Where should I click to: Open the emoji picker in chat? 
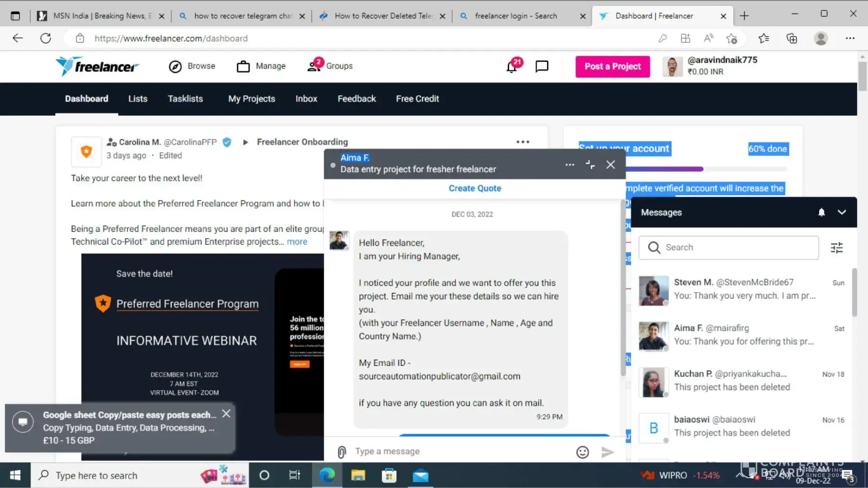tap(582, 452)
